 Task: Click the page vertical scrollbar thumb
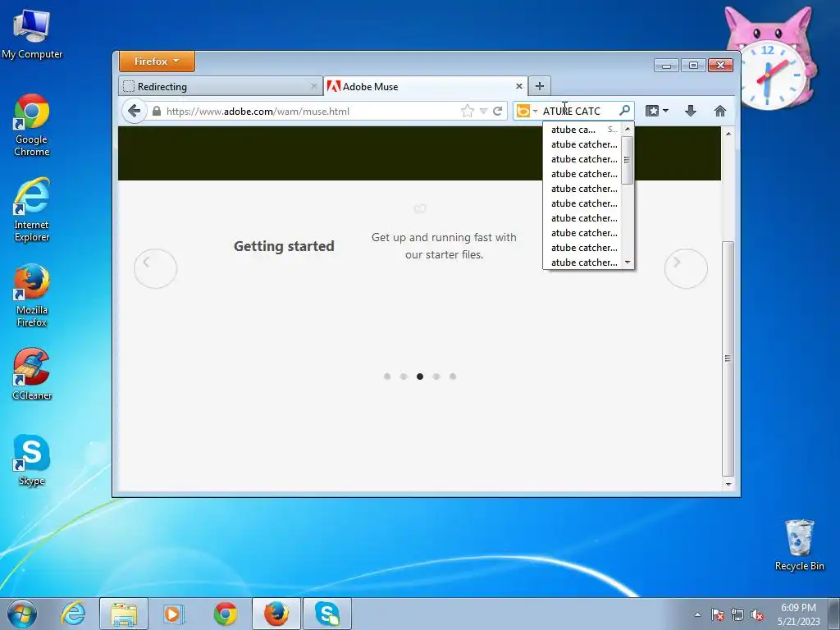click(728, 358)
